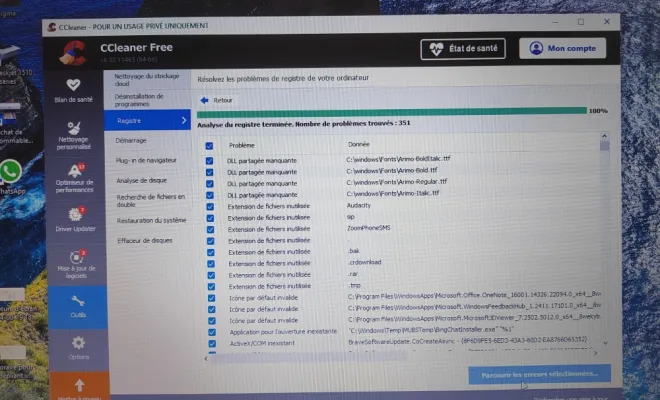Viewport: 660px width, 400px height.
Task: Uncheck the .crdownload row checkbox
Action: click(211, 264)
